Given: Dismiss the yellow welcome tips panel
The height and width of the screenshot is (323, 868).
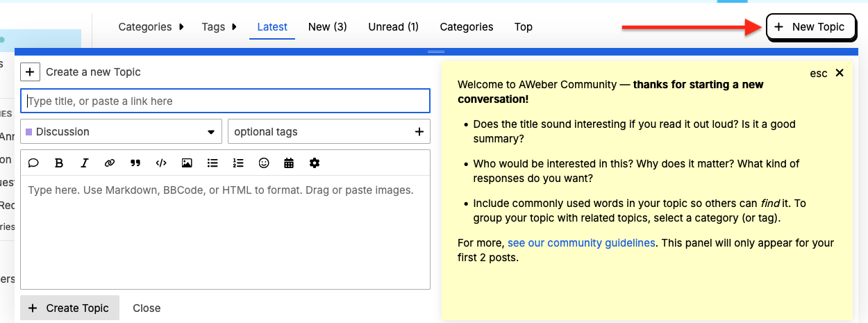Looking at the screenshot, I should tap(839, 73).
